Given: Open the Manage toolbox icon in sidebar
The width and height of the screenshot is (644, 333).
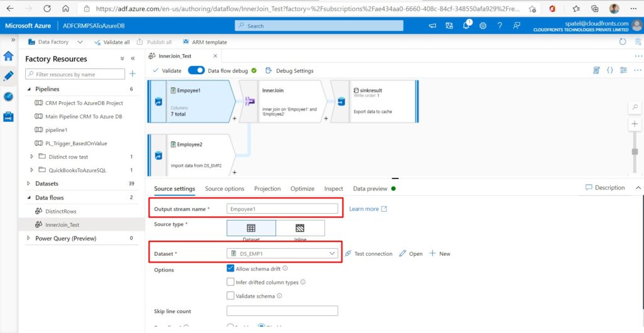Looking at the screenshot, I should click(x=8, y=117).
